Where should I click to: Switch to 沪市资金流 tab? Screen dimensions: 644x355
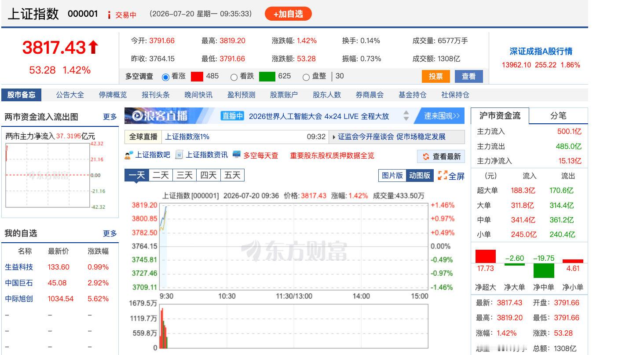500,116
